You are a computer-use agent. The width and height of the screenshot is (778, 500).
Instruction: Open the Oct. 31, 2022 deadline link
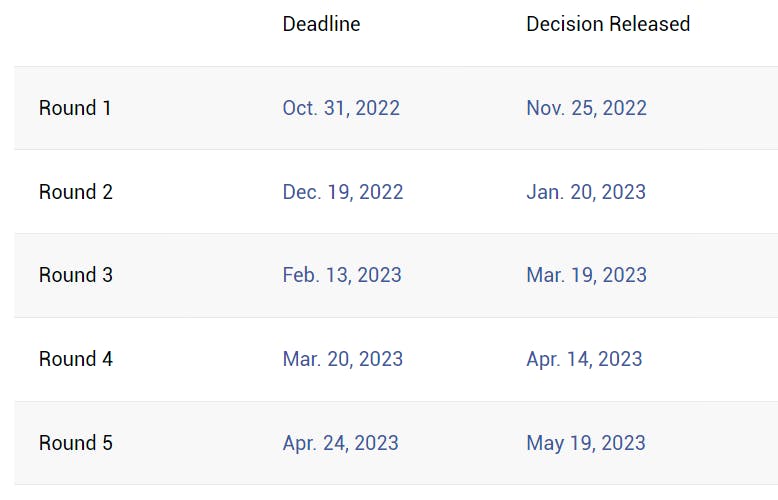click(x=341, y=108)
